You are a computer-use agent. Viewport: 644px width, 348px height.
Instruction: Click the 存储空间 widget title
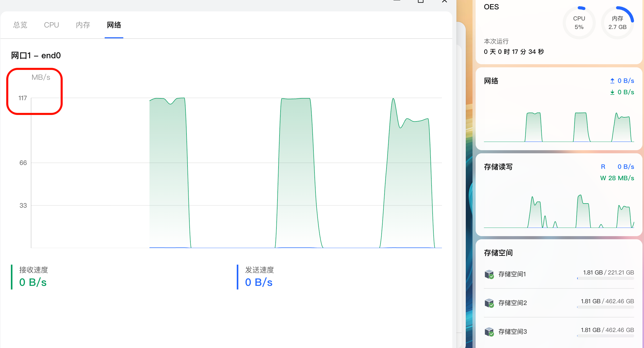(498, 253)
